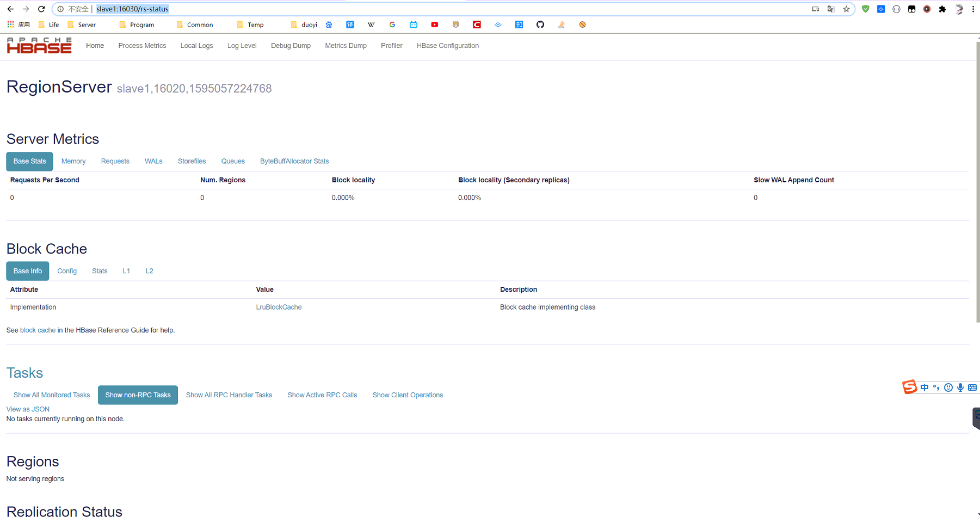
Task: Open the Baidu paw bookmark
Action: click(329, 24)
